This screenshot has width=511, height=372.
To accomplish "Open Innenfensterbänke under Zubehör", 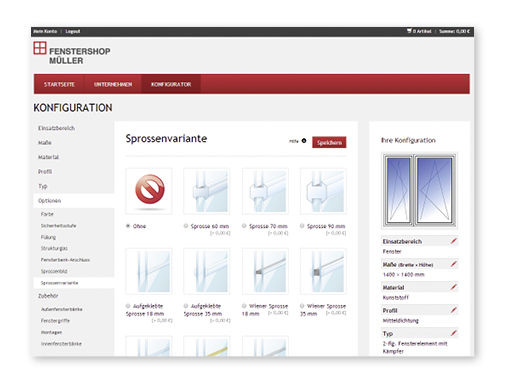I will (61, 344).
